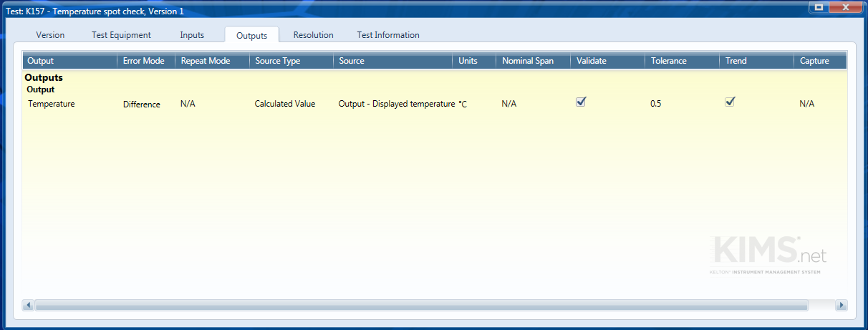Viewport: 868px width, 330px height.
Task: Sort by the Output column header
Action: [x=70, y=61]
